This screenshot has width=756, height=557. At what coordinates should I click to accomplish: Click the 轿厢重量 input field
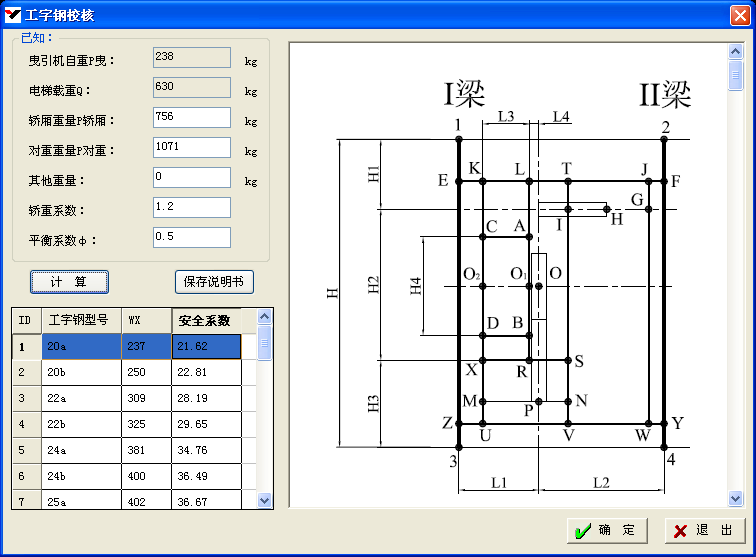[x=191, y=118]
